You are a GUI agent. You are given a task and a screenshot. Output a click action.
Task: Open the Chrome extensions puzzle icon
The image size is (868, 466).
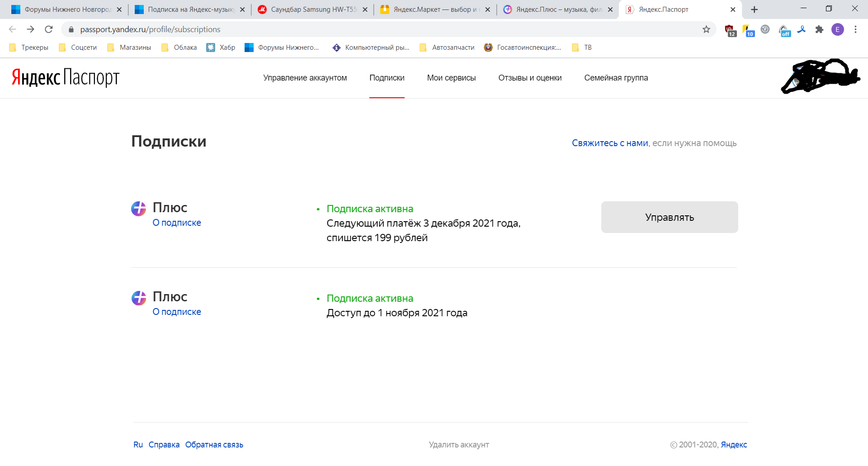819,29
